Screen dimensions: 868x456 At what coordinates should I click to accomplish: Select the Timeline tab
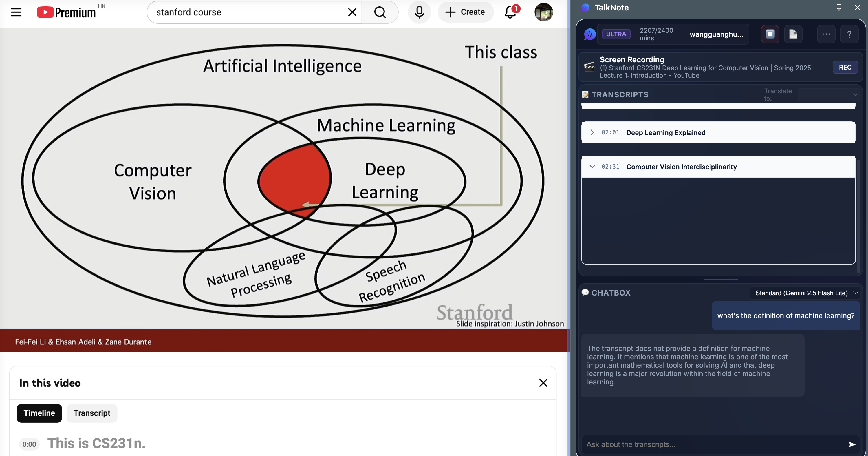(39, 413)
